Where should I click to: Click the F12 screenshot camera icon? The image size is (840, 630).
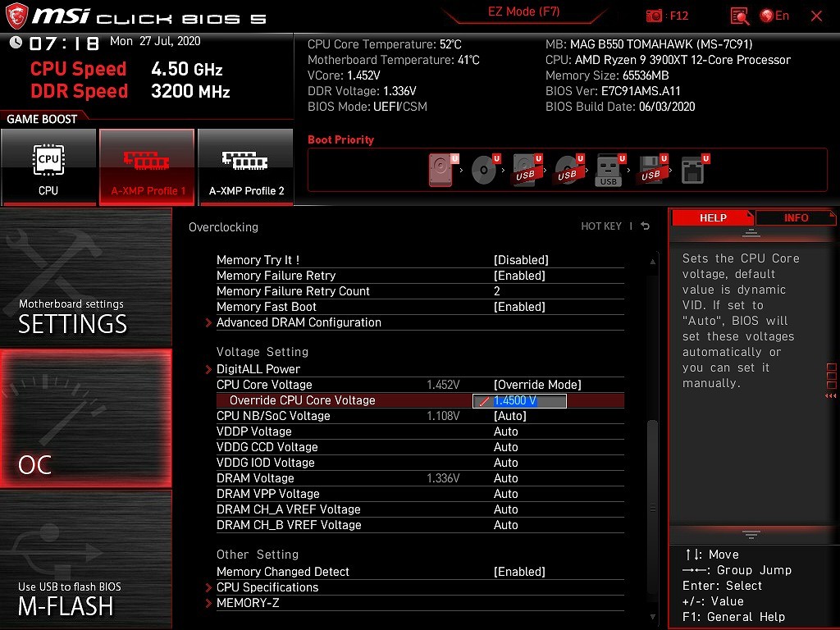(654, 16)
